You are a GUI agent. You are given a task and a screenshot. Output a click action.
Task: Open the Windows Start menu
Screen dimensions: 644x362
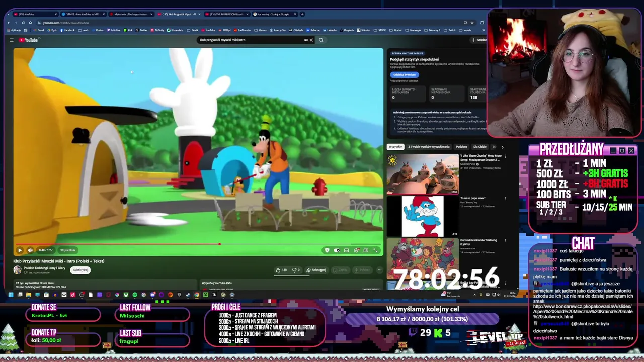point(11,295)
